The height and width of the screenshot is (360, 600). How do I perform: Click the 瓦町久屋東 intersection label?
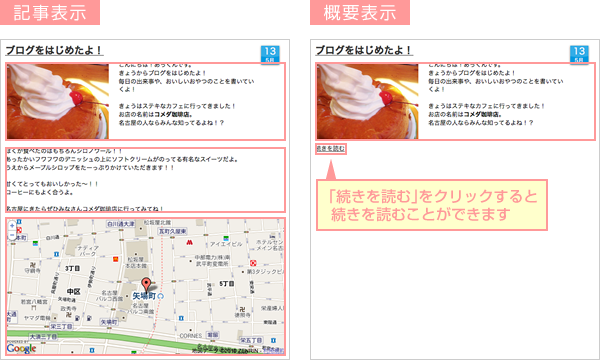coord(173,231)
